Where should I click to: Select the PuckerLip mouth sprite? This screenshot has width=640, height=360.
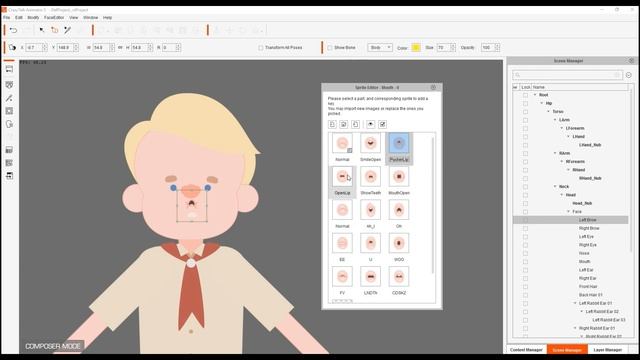[399, 144]
